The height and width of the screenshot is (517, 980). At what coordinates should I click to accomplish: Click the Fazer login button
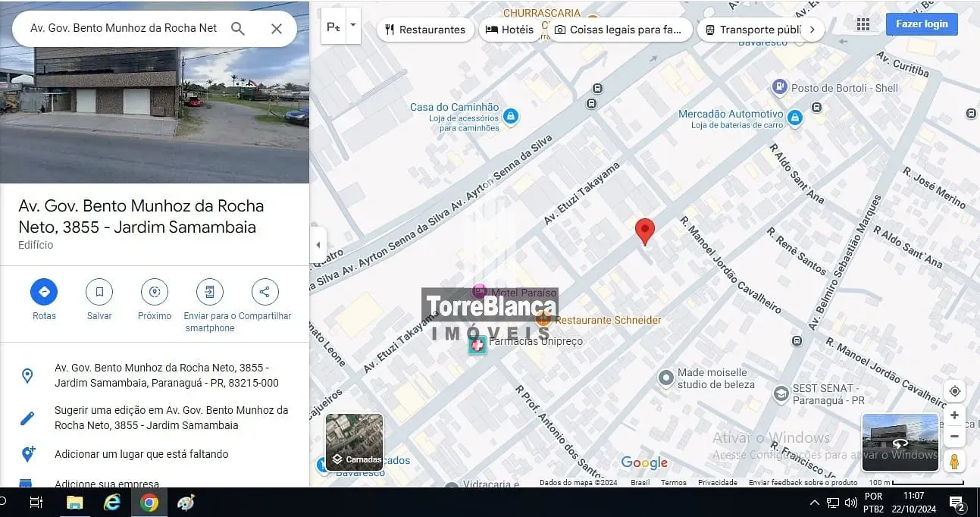tap(922, 23)
